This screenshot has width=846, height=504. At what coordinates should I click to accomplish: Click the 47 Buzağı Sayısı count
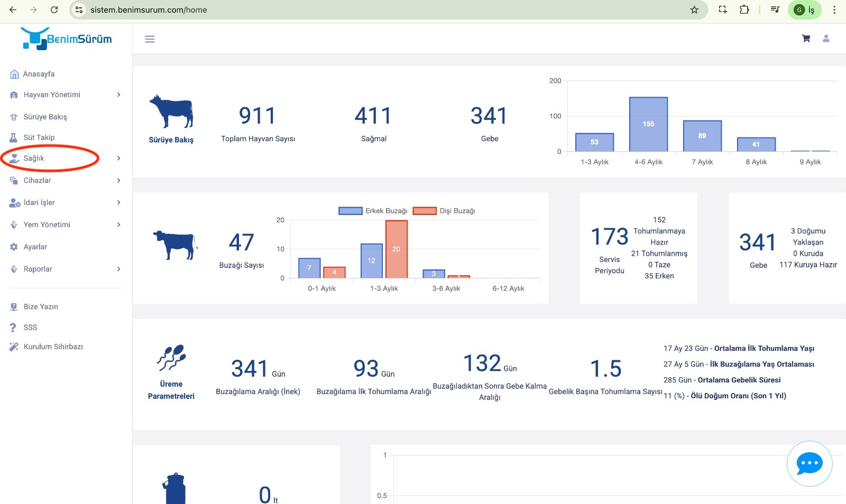point(242,242)
